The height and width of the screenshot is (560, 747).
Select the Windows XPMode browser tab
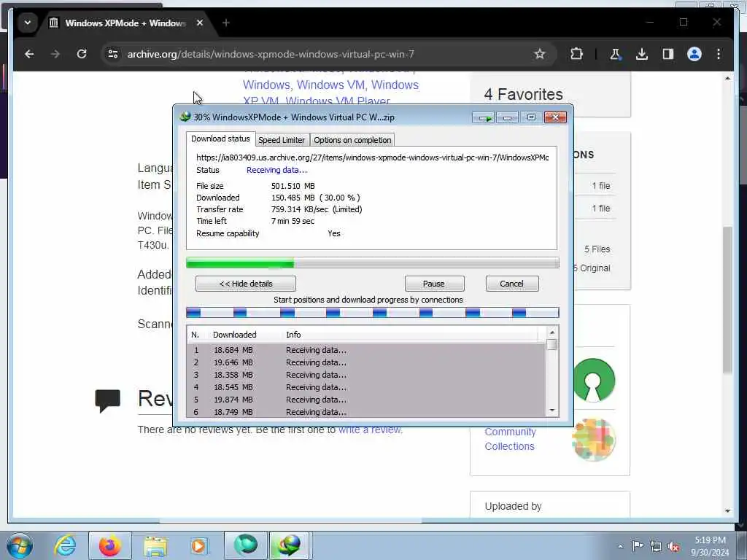coord(125,23)
